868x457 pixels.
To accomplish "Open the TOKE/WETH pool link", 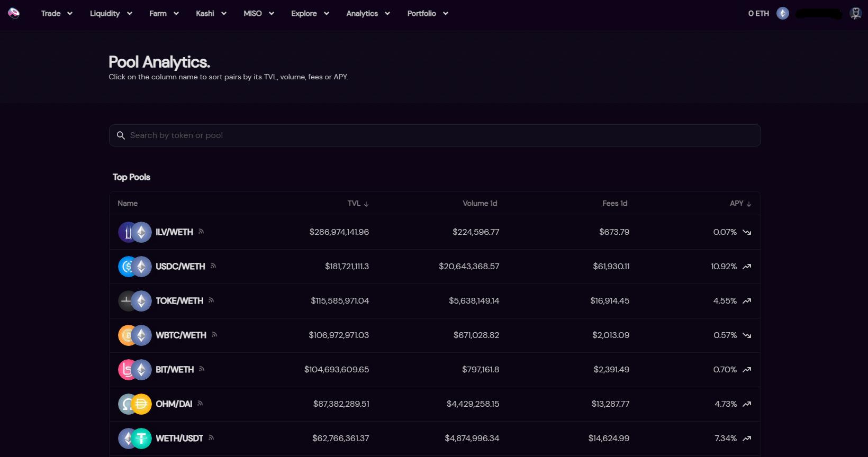I will (x=179, y=301).
